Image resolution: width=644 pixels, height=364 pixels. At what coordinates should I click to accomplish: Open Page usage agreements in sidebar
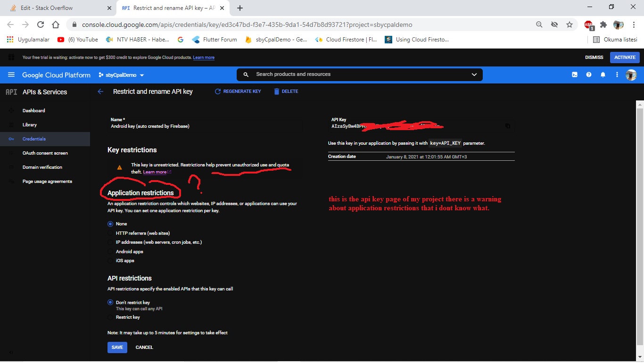click(x=45, y=182)
